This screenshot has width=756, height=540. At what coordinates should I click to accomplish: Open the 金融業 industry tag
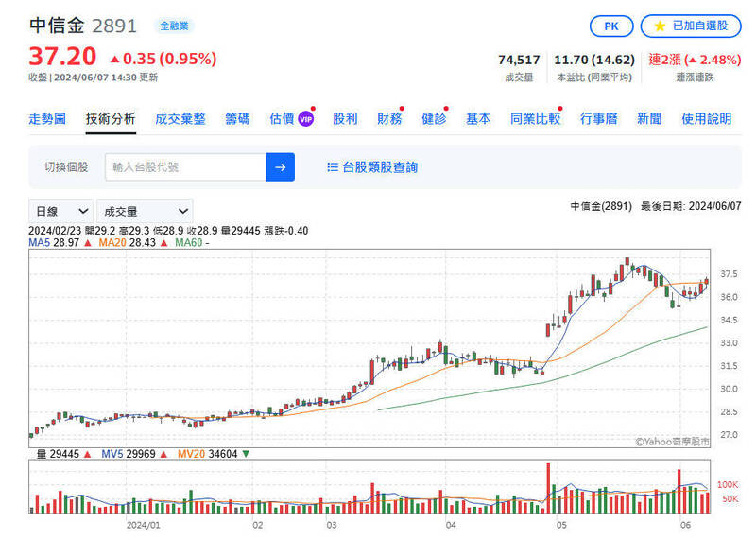tap(174, 26)
